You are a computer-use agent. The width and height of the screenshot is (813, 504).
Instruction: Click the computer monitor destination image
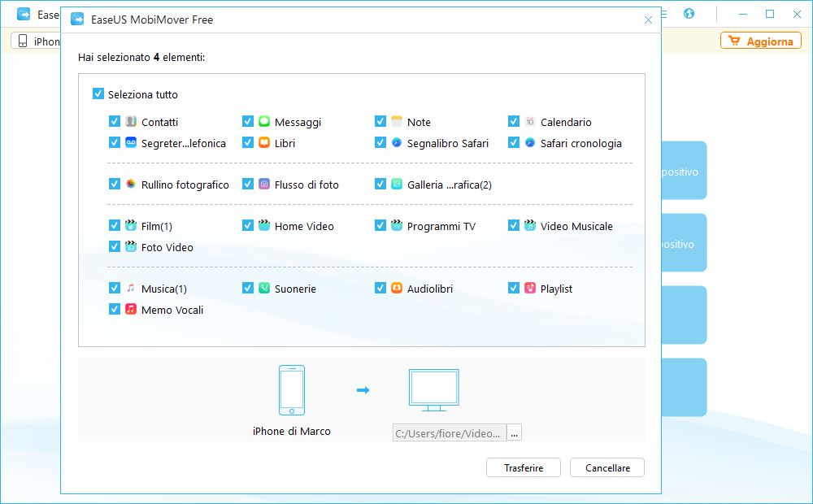click(434, 390)
